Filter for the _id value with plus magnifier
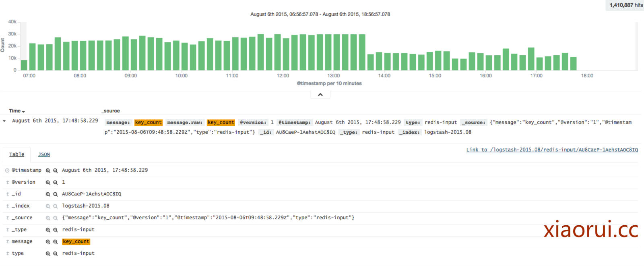This screenshot has width=644, height=266. point(48,194)
